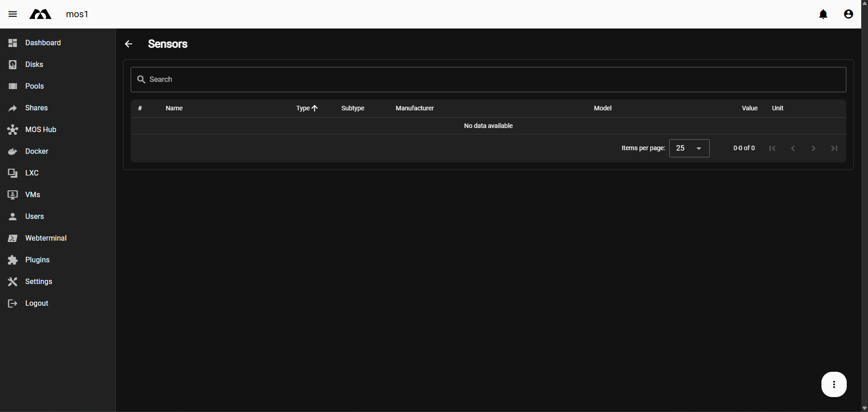Viewport: 868px width, 412px height.
Task: Select Disks in the sidebar
Action: (34, 64)
